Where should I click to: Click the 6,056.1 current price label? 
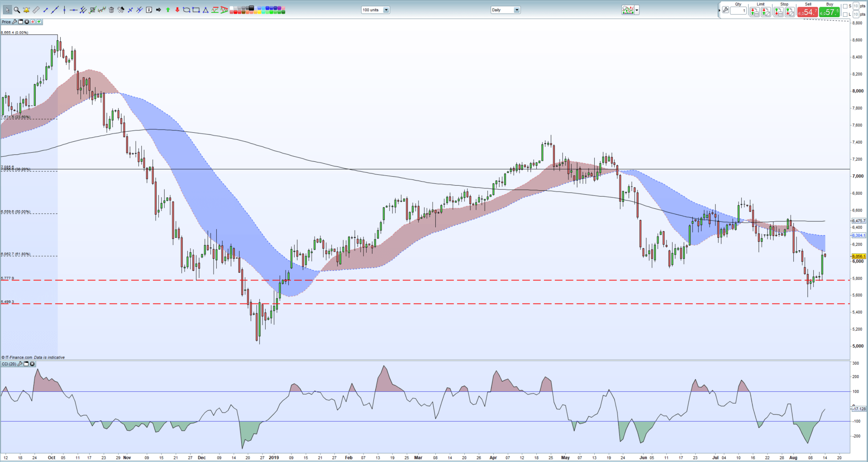(x=858, y=256)
